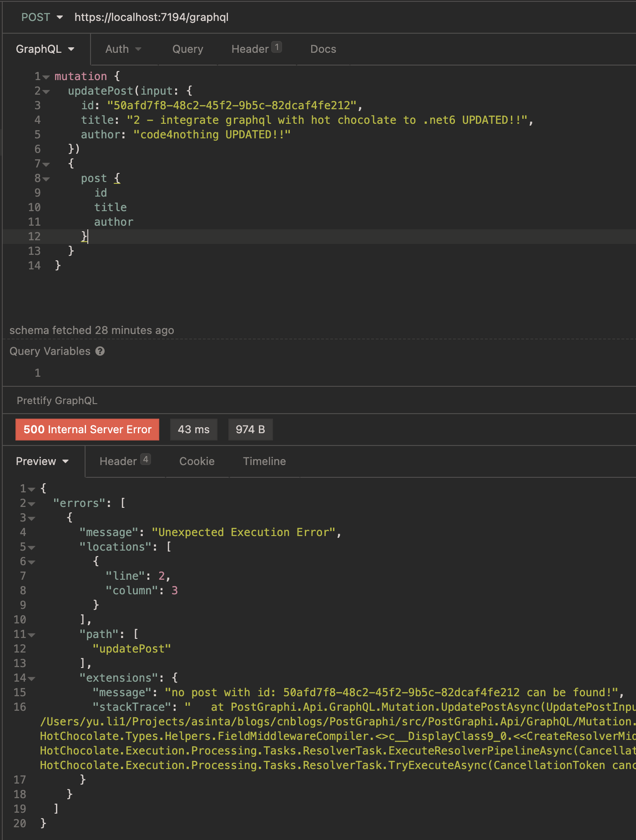The height and width of the screenshot is (840, 636).
Task: Click the "column" value 3 in the response
Action: pyautogui.click(x=175, y=591)
